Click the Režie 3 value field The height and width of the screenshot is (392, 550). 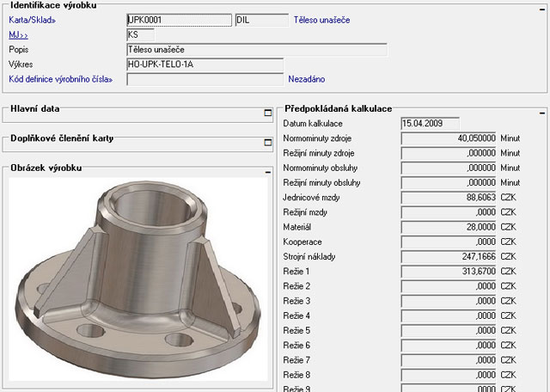(449, 301)
